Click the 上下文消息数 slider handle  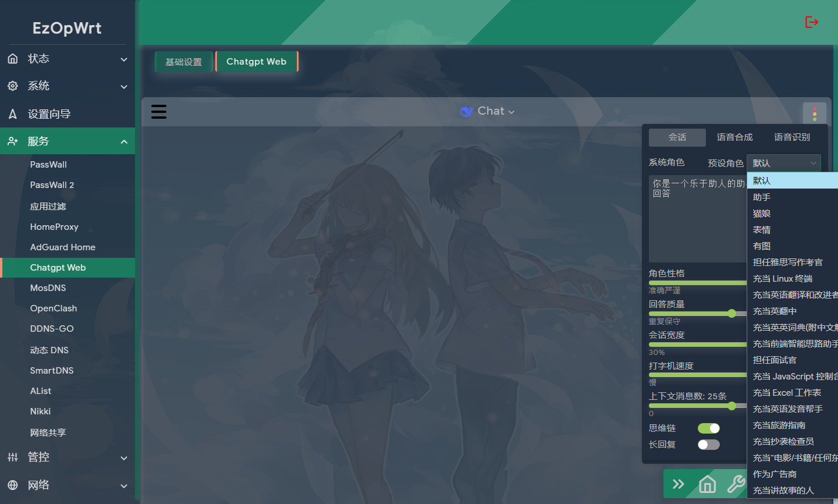pyautogui.click(x=732, y=406)
